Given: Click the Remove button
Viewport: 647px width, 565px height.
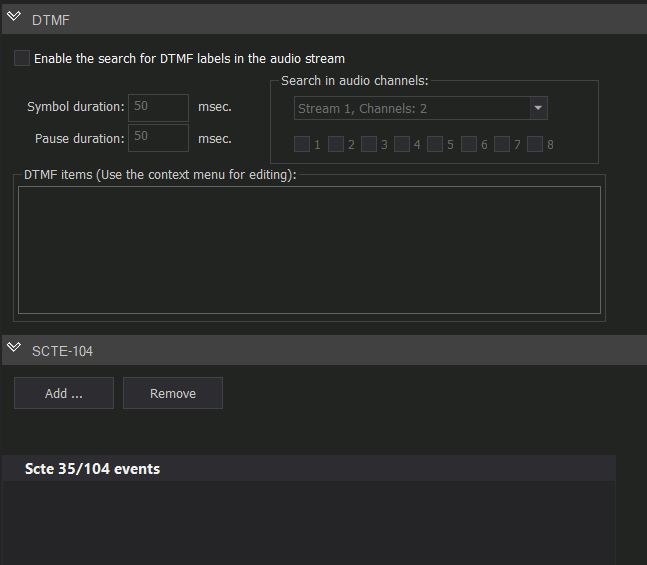Looking at the screenshot, I should [173, 393].
